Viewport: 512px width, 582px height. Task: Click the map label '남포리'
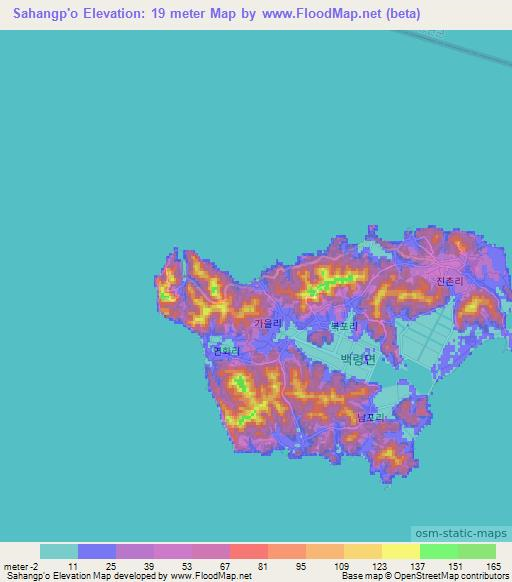click(x=370, y=418)
